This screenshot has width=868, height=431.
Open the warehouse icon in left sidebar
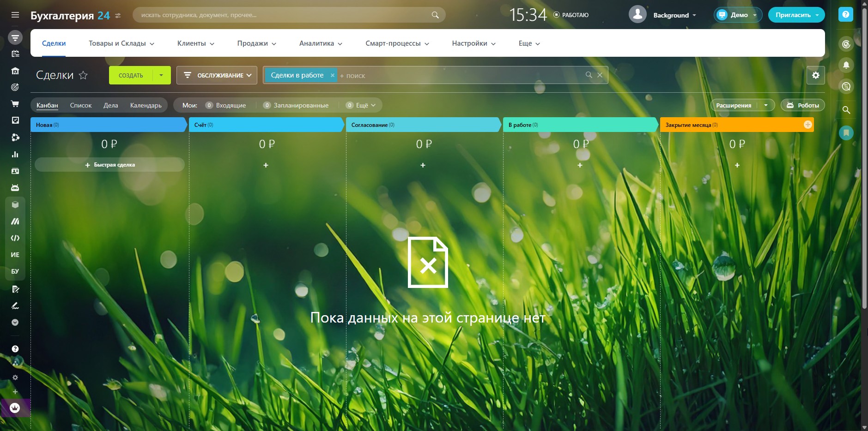click(15, 71)
